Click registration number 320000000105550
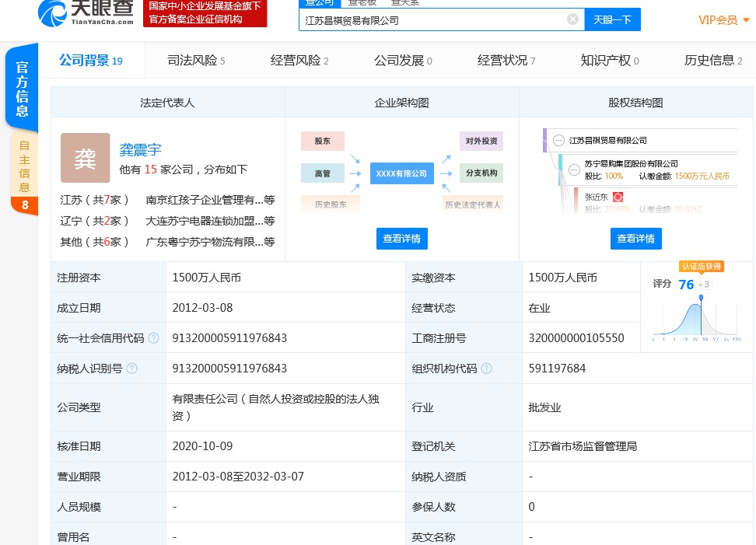The width and height of the screenshot is (756, 545). pyautogui.click(x=576, y=338)
